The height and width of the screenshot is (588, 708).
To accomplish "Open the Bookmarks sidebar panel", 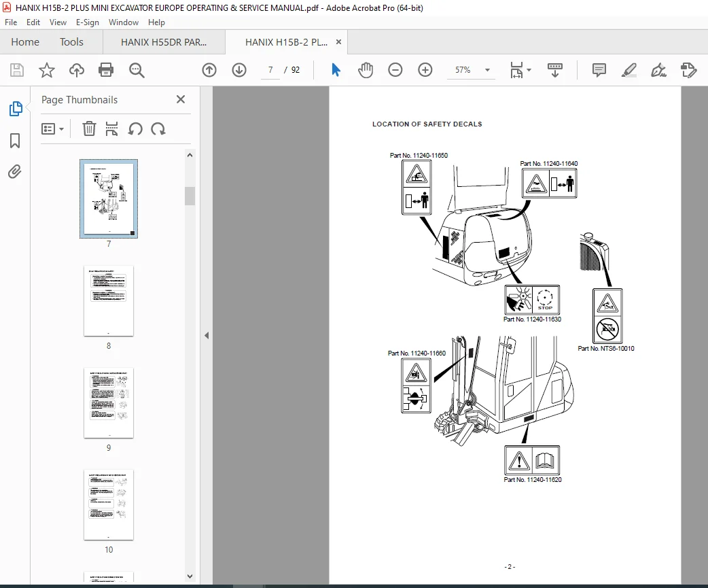I will click(x=15, y=141).
